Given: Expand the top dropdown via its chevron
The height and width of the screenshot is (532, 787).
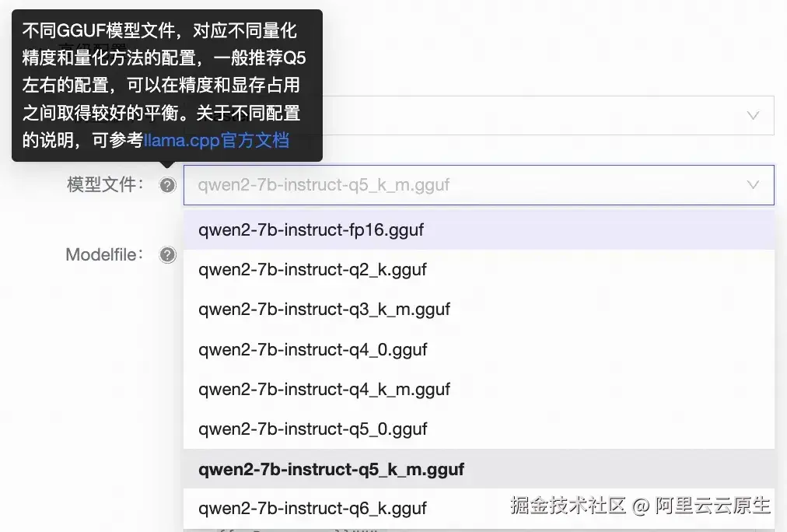Looking at the screenshot, I should [753, 114].
